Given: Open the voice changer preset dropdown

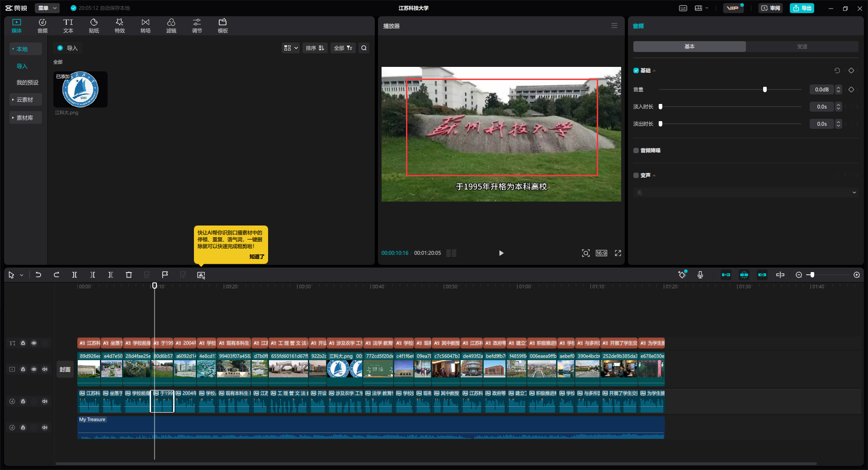Looking at the screenshot, I should click(746, 193).
